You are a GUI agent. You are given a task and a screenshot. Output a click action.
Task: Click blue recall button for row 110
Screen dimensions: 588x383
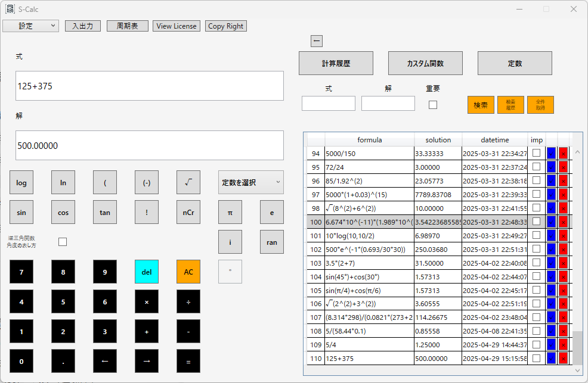[x=551, y=359]
